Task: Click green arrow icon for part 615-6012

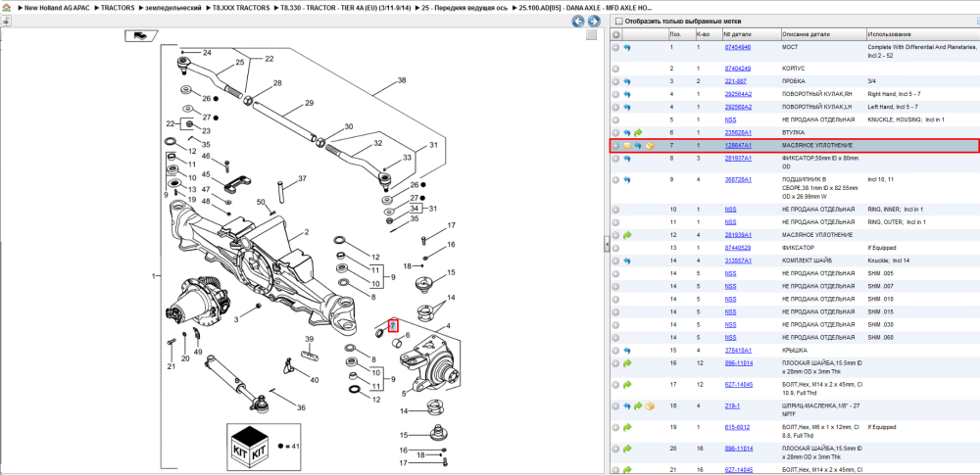Action: 627,427
